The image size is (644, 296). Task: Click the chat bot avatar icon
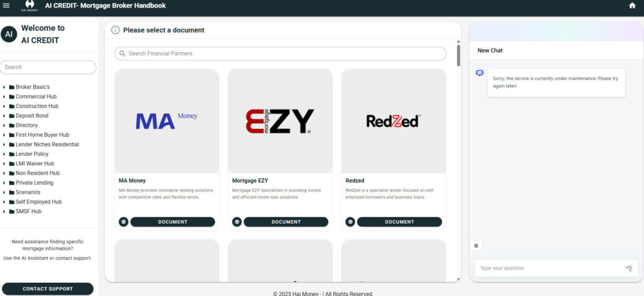click(480, 73)
